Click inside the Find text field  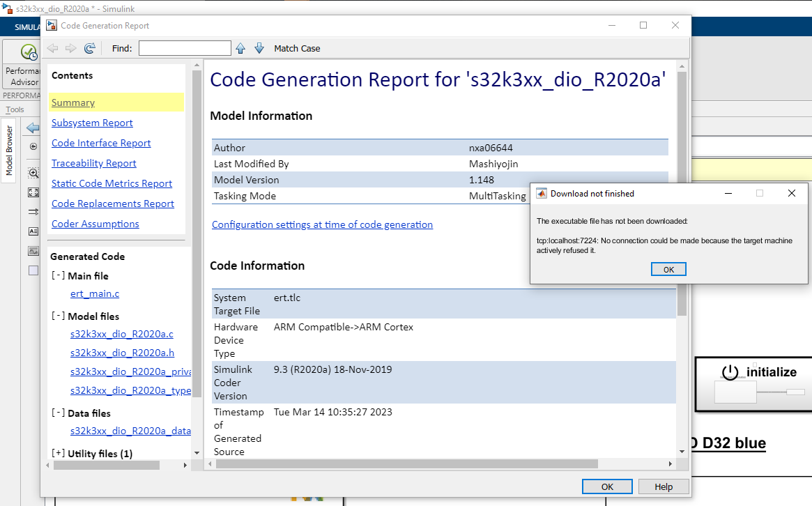[x=185, y=48]
